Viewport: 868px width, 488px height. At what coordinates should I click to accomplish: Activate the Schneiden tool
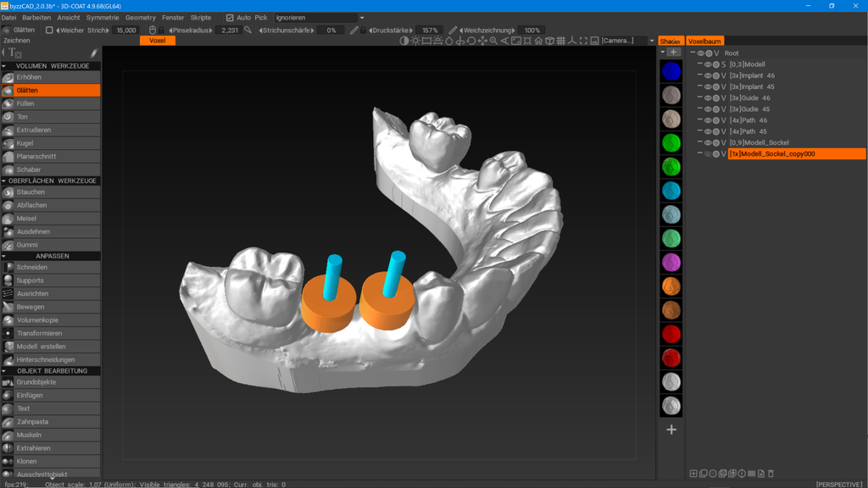51,267
